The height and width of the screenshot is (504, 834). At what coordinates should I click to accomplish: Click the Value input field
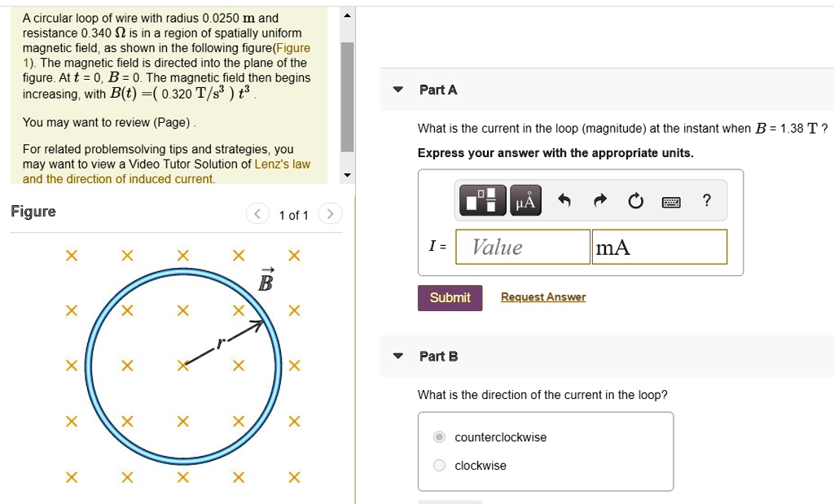coord(521,248)
